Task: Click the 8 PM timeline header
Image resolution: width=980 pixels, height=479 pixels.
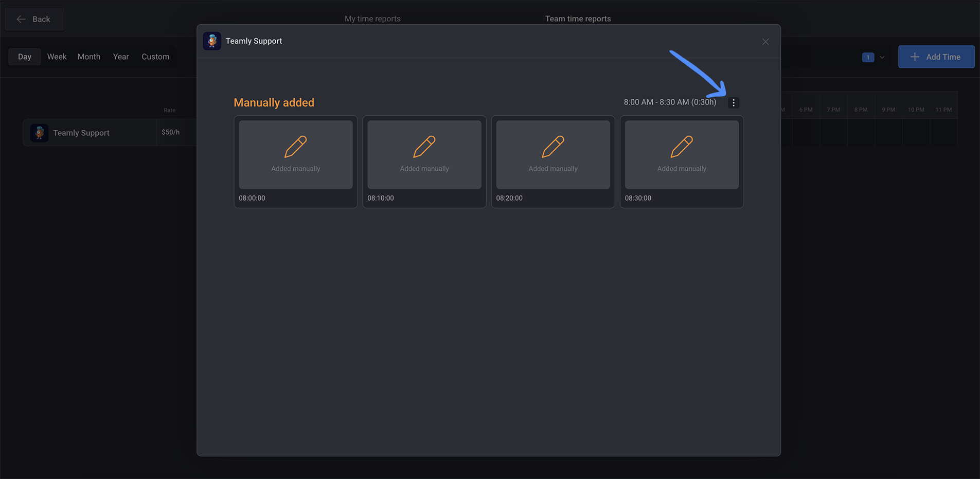Action: [861, 110]
